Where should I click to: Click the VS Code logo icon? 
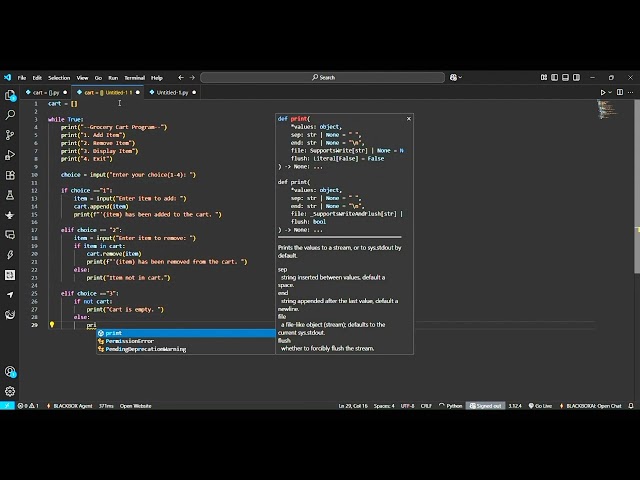point(7,77)
